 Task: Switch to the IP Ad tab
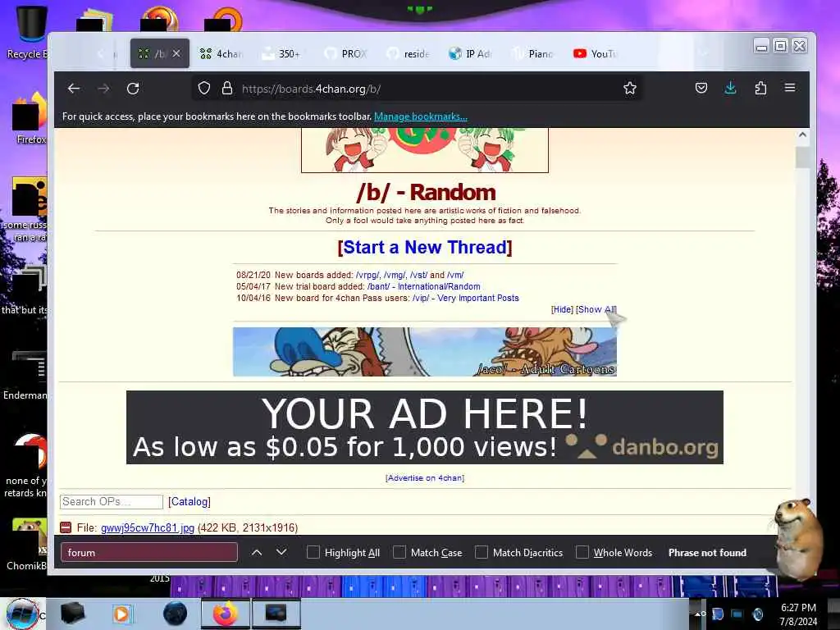coord(470,53)
